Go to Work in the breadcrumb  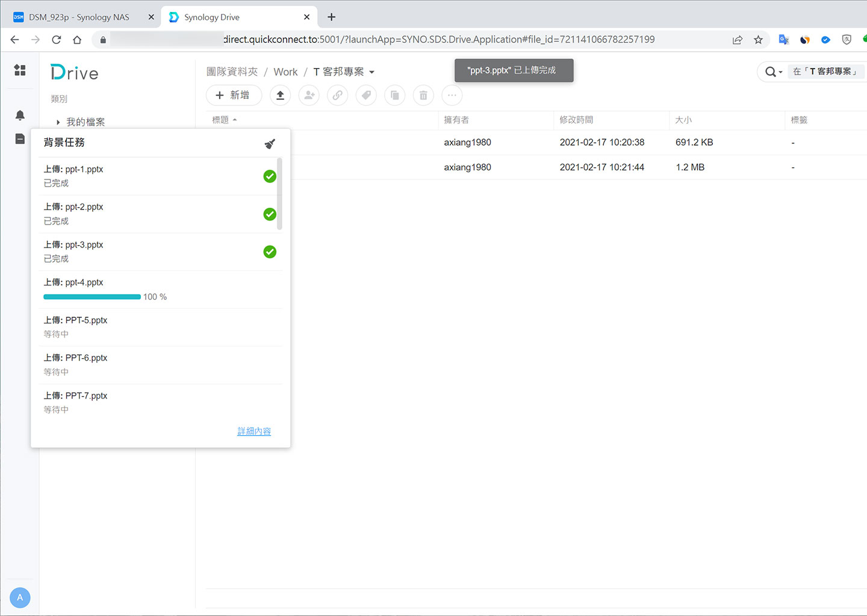285,72
